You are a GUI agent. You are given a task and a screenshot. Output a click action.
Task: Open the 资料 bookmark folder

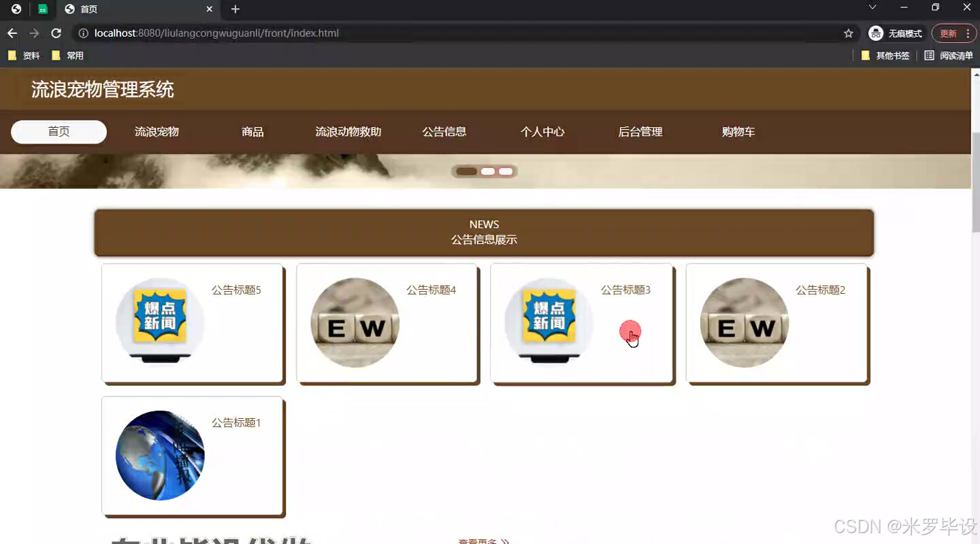click(24, 56)
